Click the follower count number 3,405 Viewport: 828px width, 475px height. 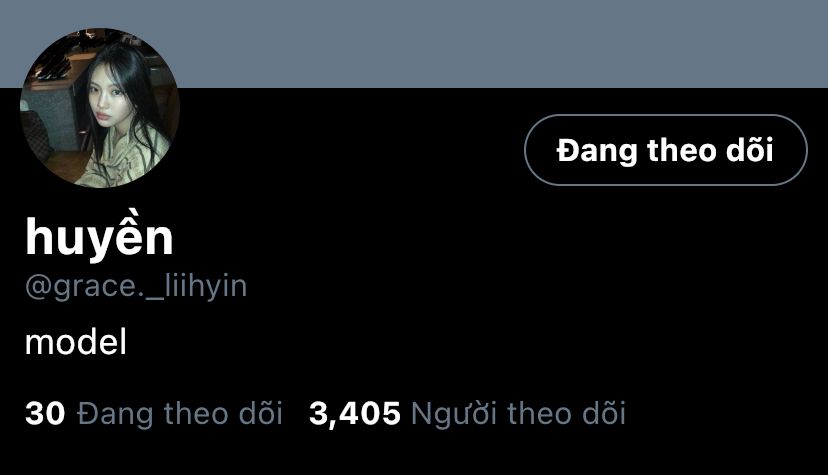pyautogui.click(x=354, y=413)
